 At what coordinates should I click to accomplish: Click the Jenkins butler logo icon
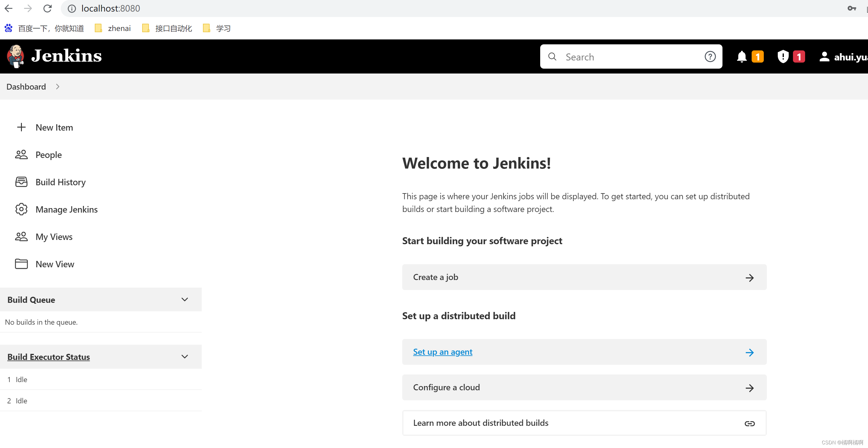pyautogui.click(x=15, y=56)
